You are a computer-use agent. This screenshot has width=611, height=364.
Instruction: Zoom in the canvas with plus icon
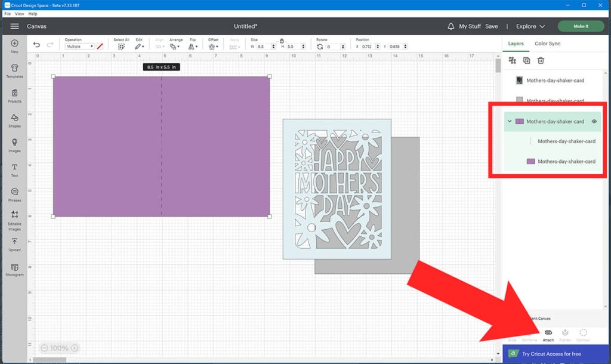(75, 348)
